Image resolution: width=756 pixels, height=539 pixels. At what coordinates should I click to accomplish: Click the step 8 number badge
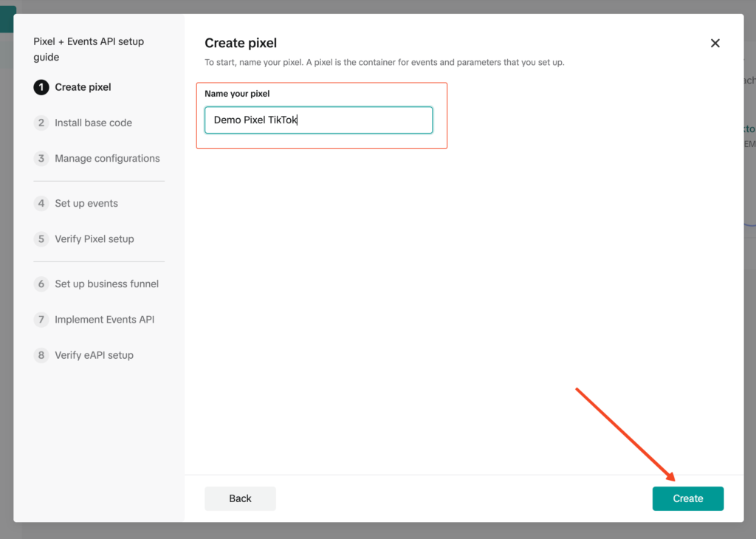tap(41, 355)
